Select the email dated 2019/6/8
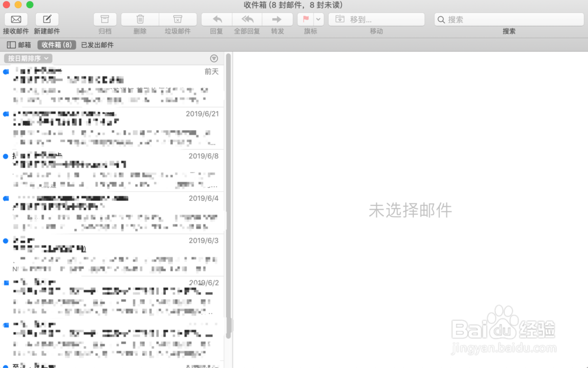Screen dimensions: 588x368 [112, 171]
